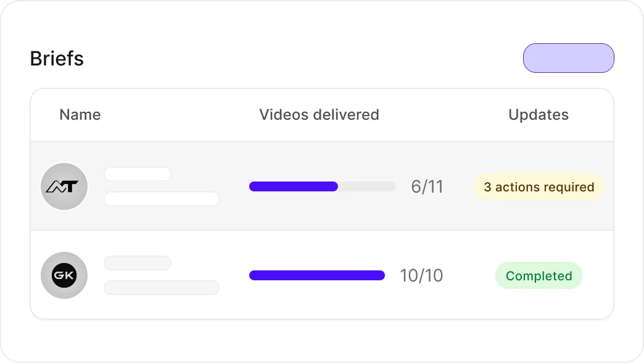
Task: Sort by the Name column header
Action: pos(80,115)
